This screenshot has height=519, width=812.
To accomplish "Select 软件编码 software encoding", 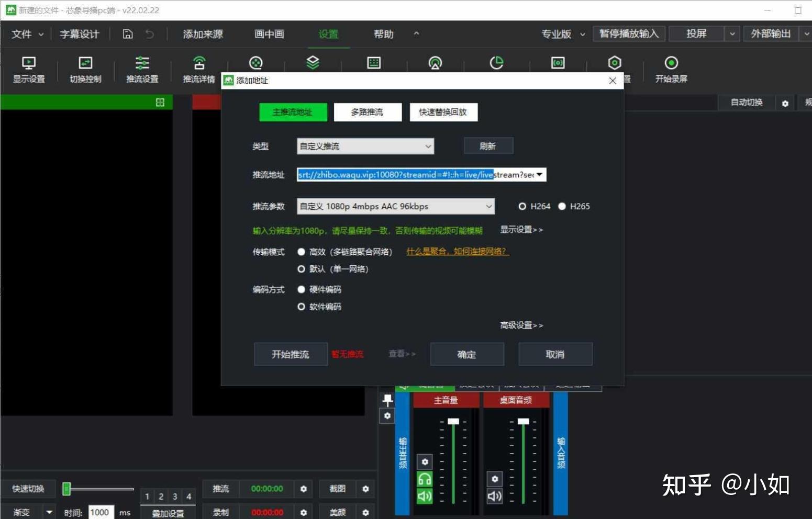I will pos(302,307).
